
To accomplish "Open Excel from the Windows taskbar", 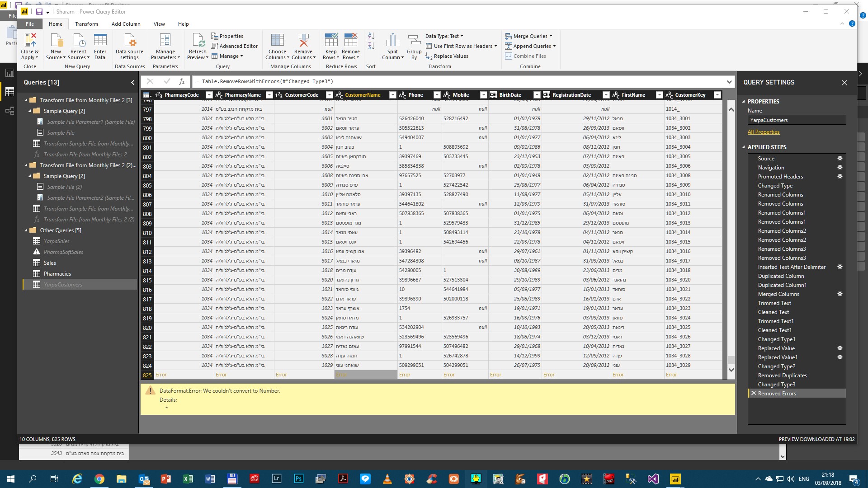I will pos(188,479).
